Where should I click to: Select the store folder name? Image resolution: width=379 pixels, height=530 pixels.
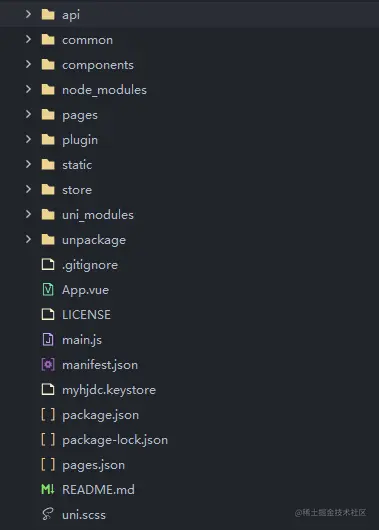(77, 190)
